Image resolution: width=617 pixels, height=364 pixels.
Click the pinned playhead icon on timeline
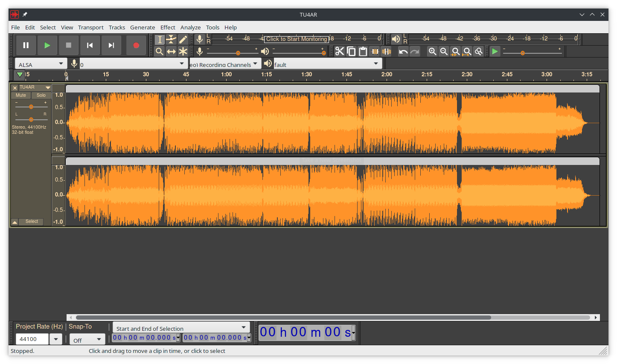pos(20,75)
